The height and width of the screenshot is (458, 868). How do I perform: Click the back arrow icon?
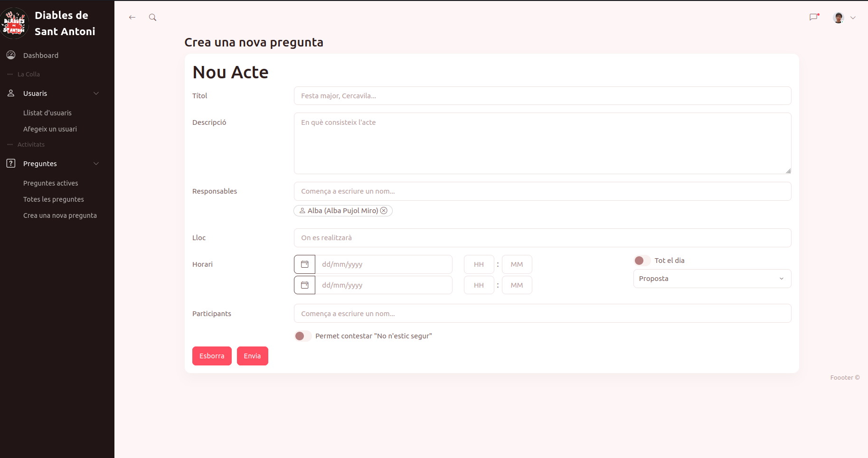tap(132, 18)
